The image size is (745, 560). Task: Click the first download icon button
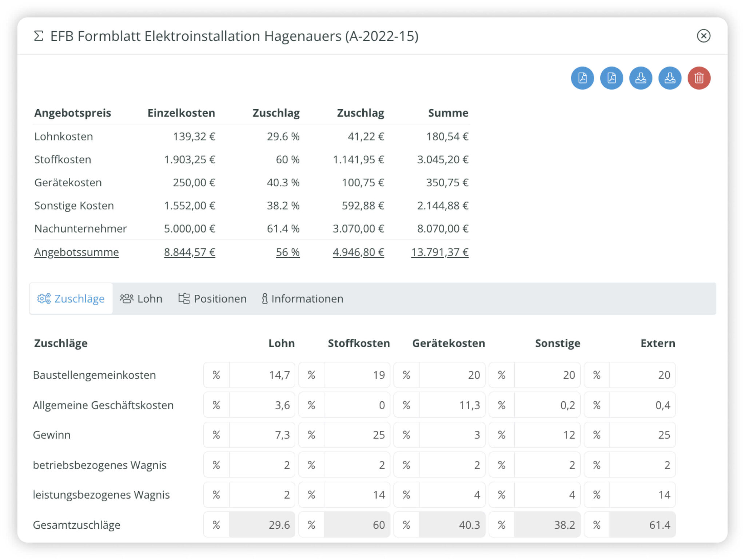(640, 78)
